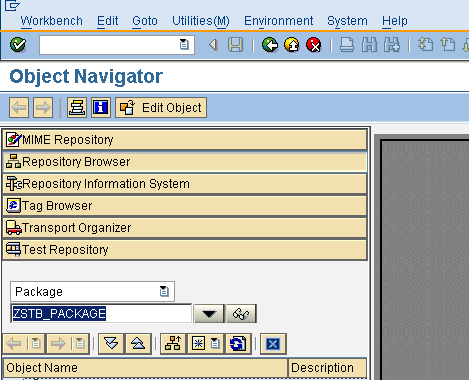Open the object name history dropdown arrow
469x380 pixels.
tap(209, 314)
